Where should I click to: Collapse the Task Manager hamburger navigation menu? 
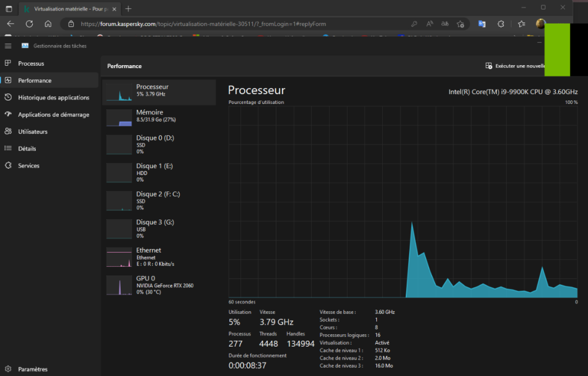(x=8, y=46)
